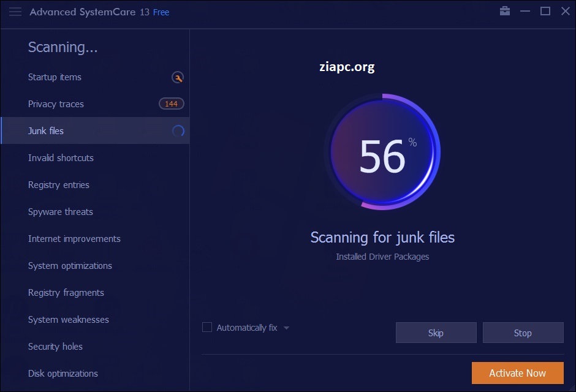This screenshot has height=392, width=576.
Task: Open the hamburger menu
Action: point(15,11)
